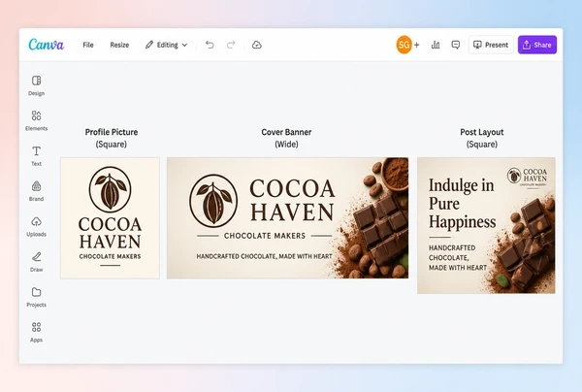Click the cocoa pod logo in profile picture
This screenshot has width=582, height=392.
pyautogui.click(x=110, y=189)
